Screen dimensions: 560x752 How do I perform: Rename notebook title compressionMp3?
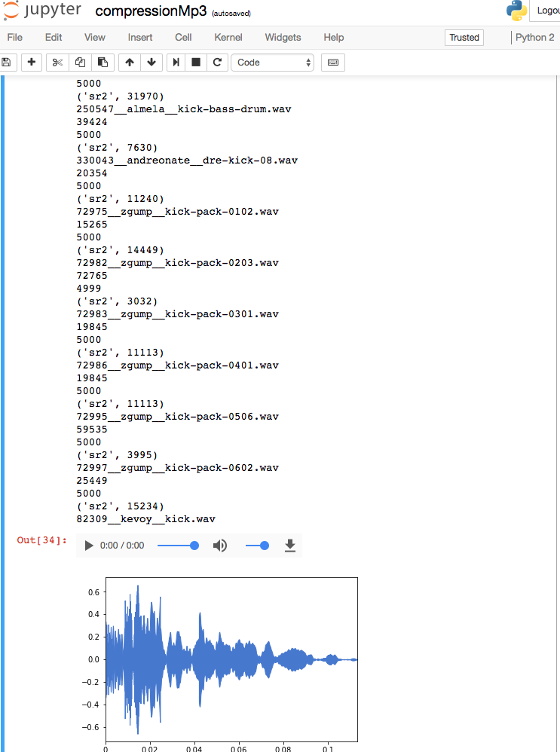pyautogui.click(x=151, y=11)
